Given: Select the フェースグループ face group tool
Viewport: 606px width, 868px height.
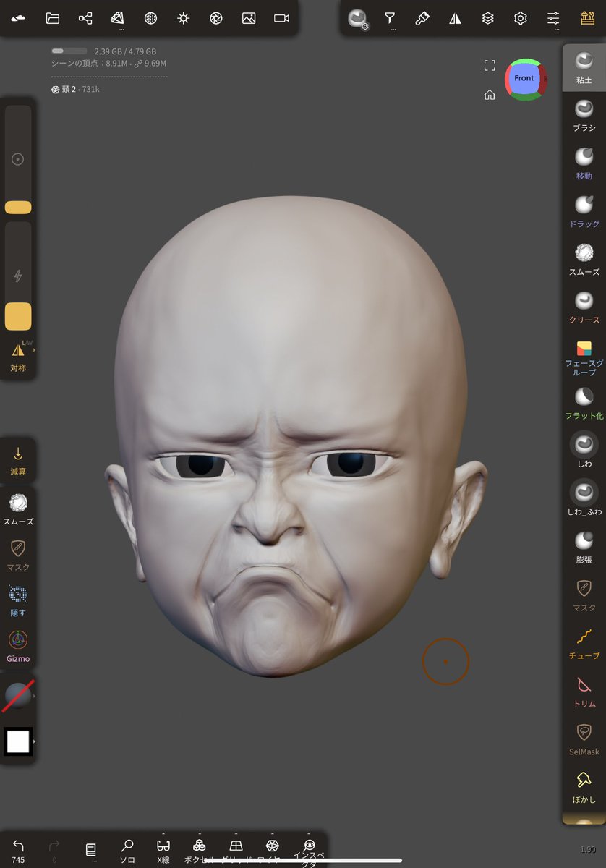Looking at the screenshot, I should (584, 358).
